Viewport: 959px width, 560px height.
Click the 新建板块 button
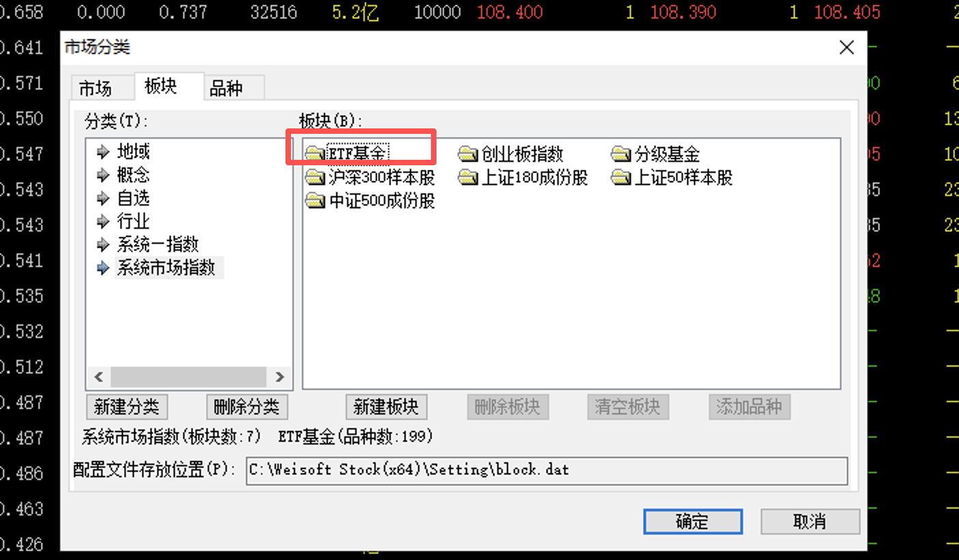click(387, 407)
